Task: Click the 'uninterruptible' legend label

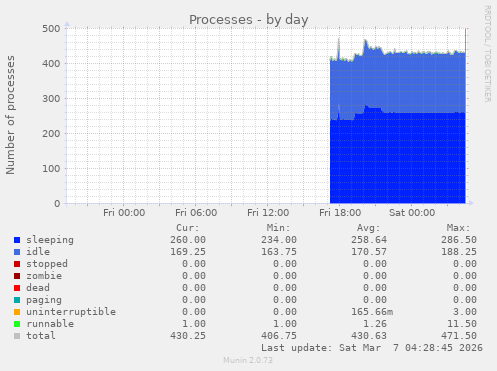Action: tap(71, 312)
